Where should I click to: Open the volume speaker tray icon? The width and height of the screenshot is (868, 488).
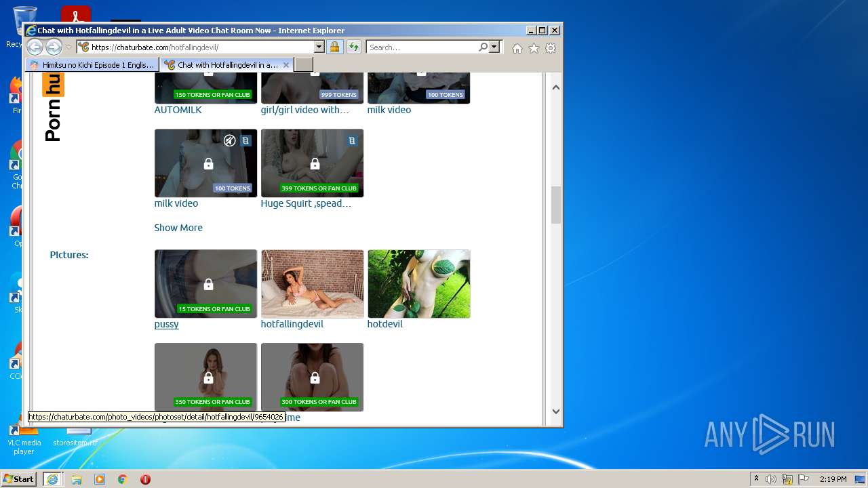point(771,479)
